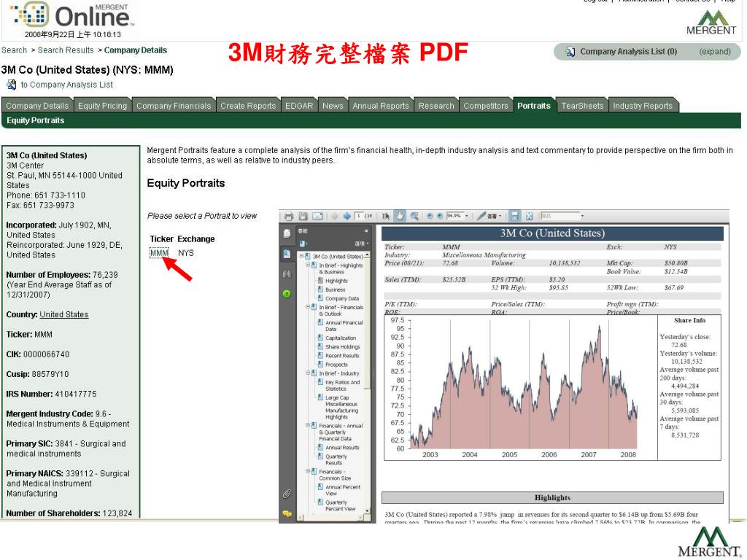Viewport: 747px width, 560px height.
Task: Go to the Create Reports tab
Action: coord(248,106)
